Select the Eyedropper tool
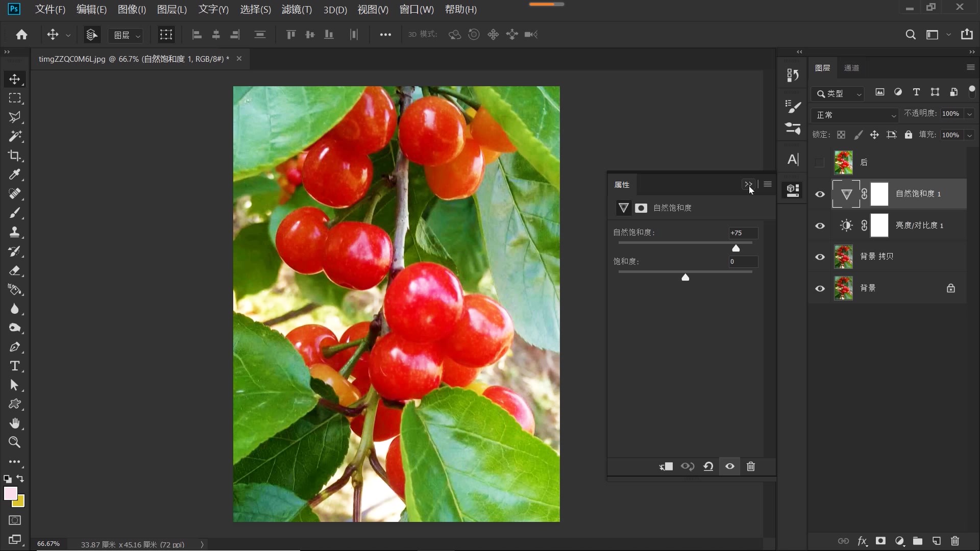The width and height of the screenshot is (980, 551). tap(14, 174)
